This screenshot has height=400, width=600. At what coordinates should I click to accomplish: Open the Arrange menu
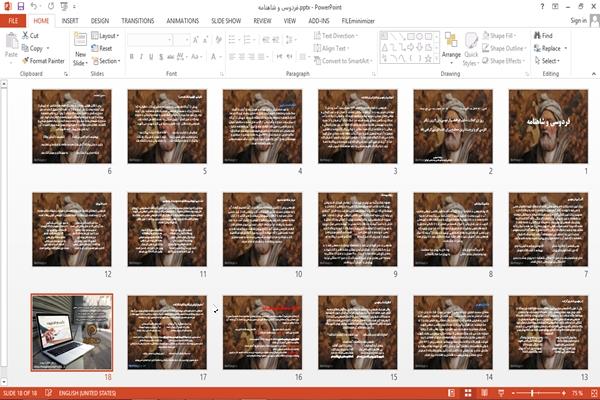[x=451, y=49]
